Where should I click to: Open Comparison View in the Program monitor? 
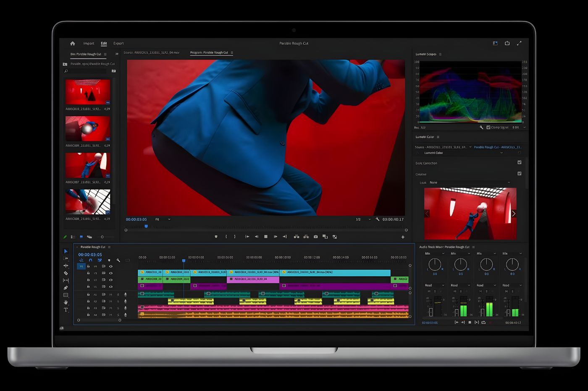pos(325,237)
